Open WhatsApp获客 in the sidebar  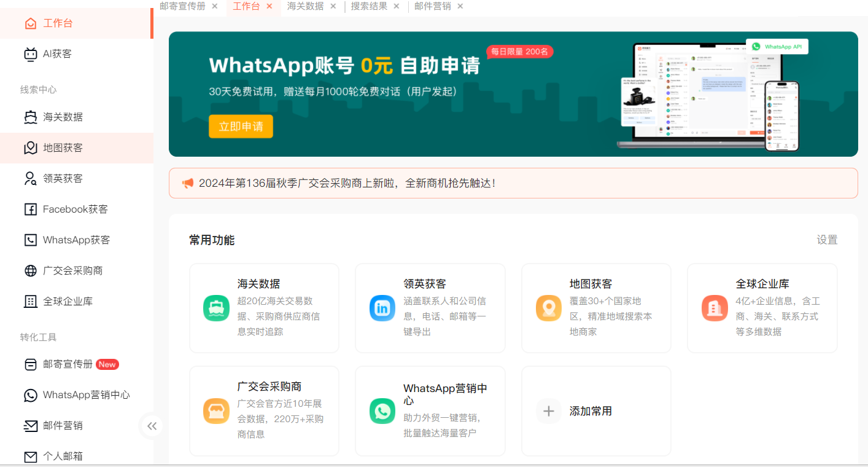coord(76,240)
